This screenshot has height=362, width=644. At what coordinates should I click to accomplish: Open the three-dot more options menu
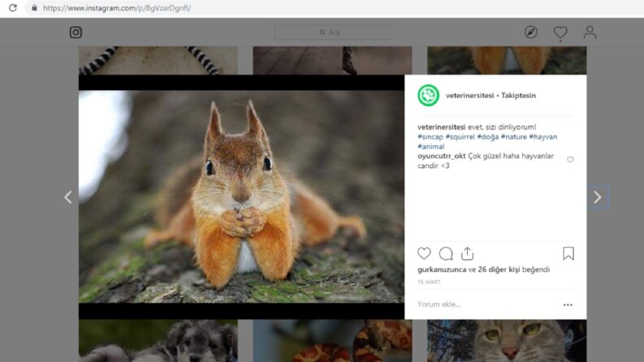click(568, 304)
